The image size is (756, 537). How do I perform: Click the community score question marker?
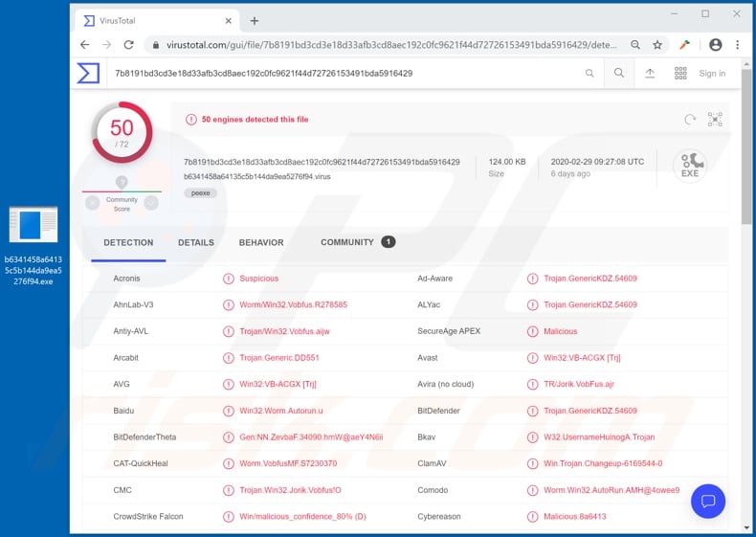click(122, 183)
